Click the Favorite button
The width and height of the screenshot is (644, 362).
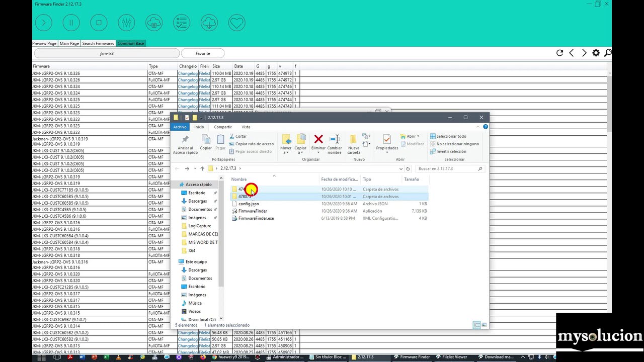click(x=203, y=53)
